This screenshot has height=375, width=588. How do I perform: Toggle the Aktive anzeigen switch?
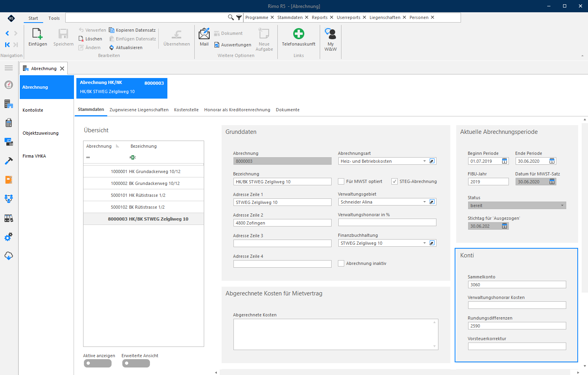pos(97,363)
